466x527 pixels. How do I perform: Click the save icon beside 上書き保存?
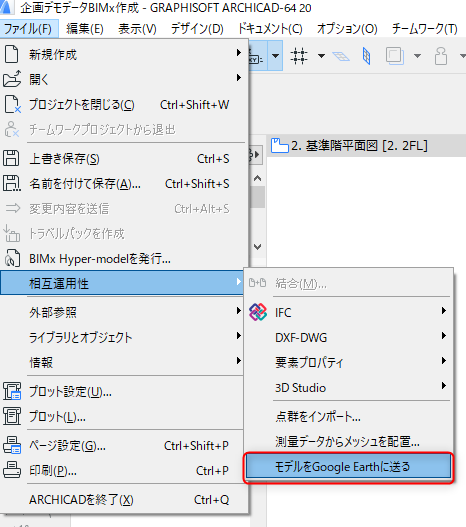point(11,159)
